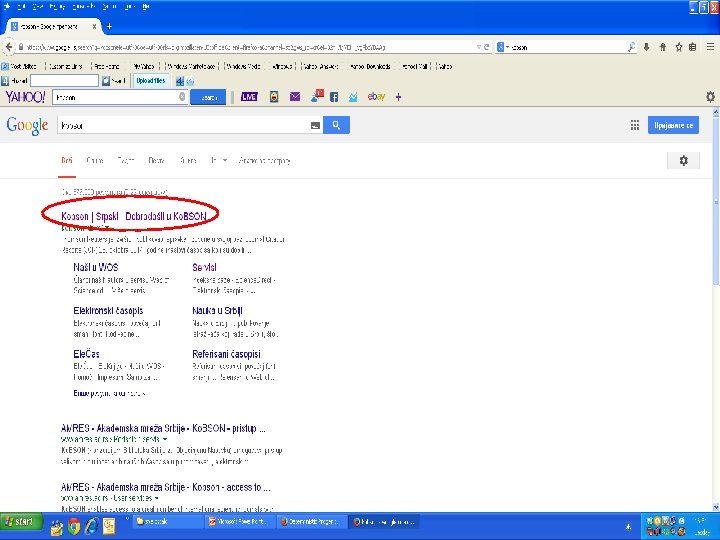Switch to the second Google results tab
Viewport: 720px width, 540px height.
[x=95, y=161]
